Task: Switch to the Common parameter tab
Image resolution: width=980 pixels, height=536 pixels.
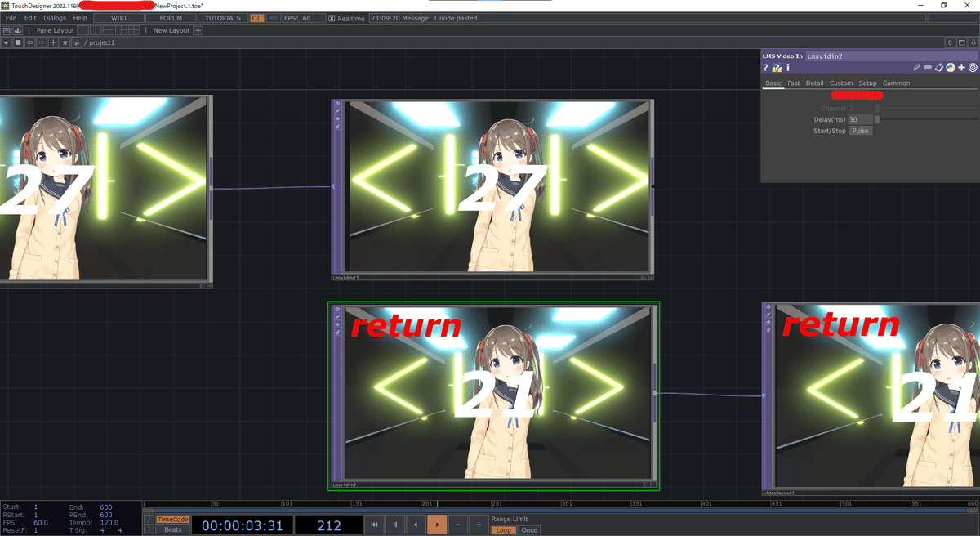Action: (896, 83)
